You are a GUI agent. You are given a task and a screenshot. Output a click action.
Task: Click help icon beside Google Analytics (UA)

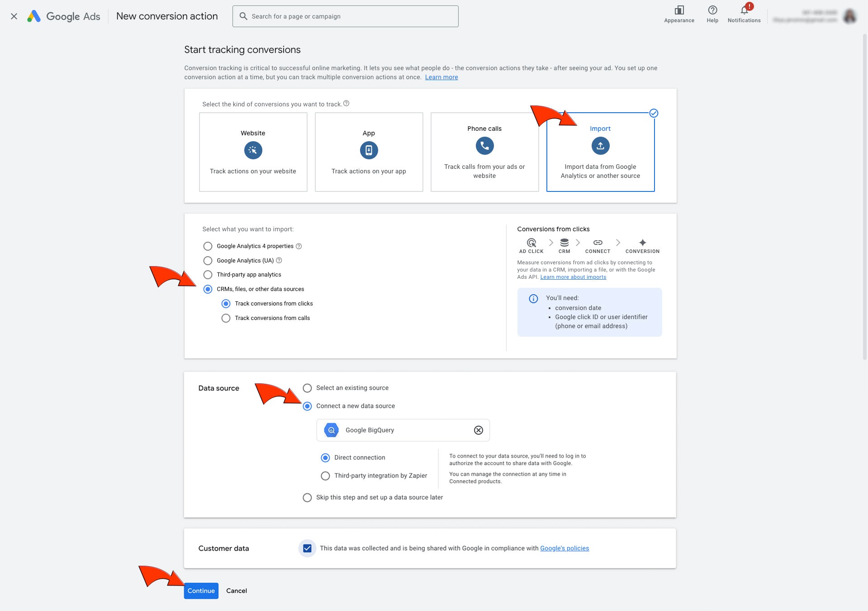point(279,260)
